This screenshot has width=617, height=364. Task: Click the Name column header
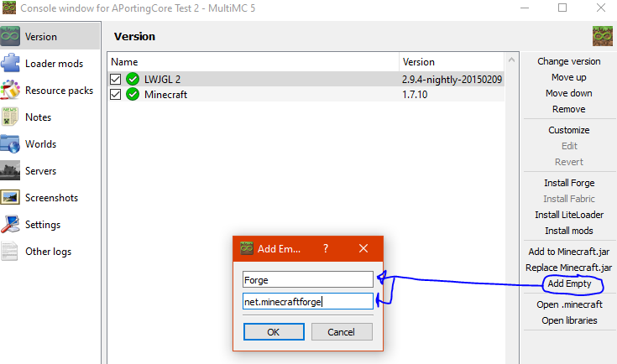tap(254, 62)
